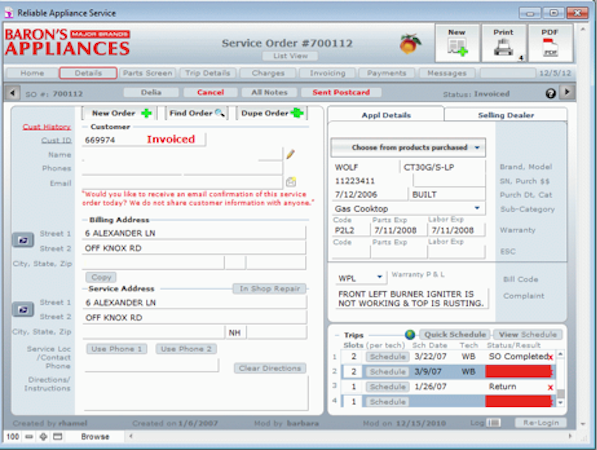Click Copy address button
This screenshot has width=597, height=450.
click(101, 277)
